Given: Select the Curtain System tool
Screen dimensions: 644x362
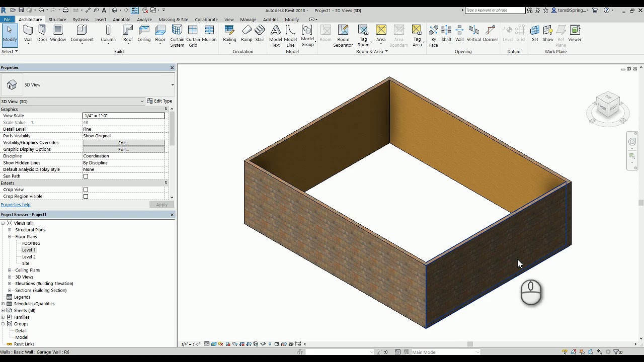Looking at the screenshot, I should click(x=177, y=36).
